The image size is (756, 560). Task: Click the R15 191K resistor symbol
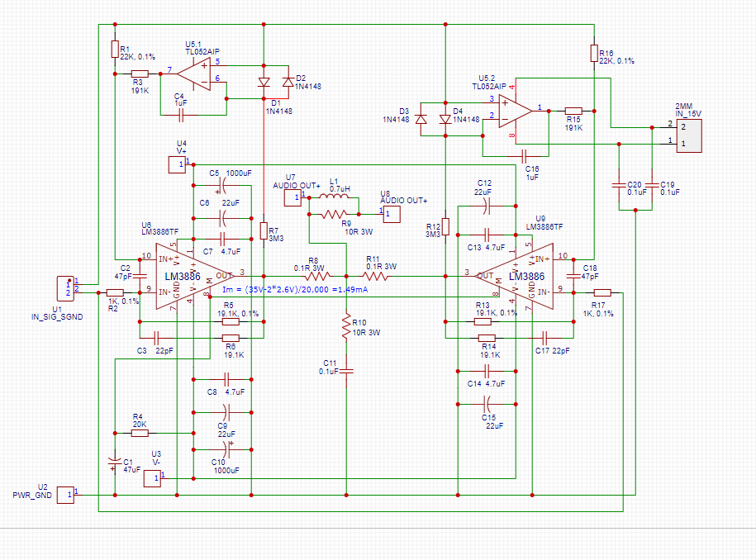(x=573, y=111)
